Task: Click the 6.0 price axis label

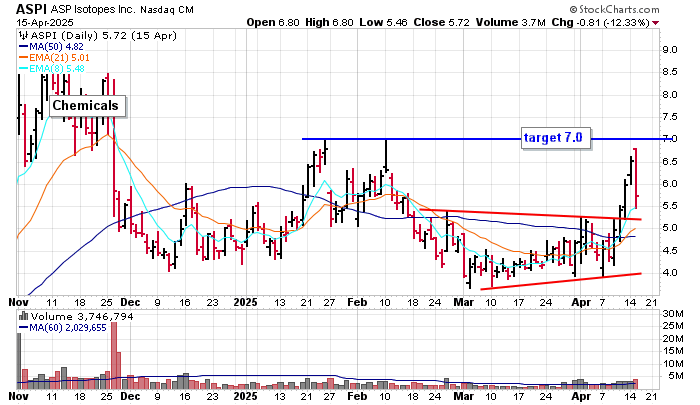Action: 668,184
